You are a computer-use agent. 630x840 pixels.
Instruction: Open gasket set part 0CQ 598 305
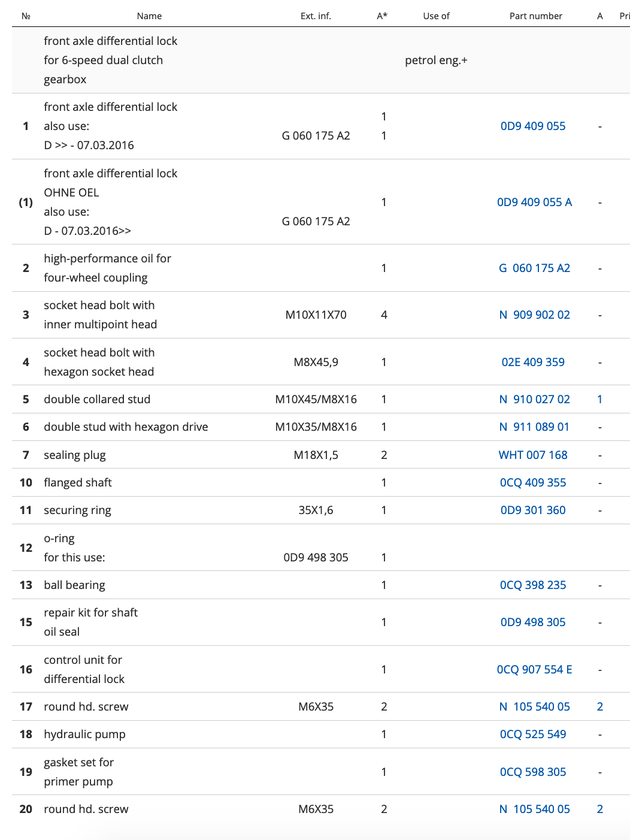point(533,772)
